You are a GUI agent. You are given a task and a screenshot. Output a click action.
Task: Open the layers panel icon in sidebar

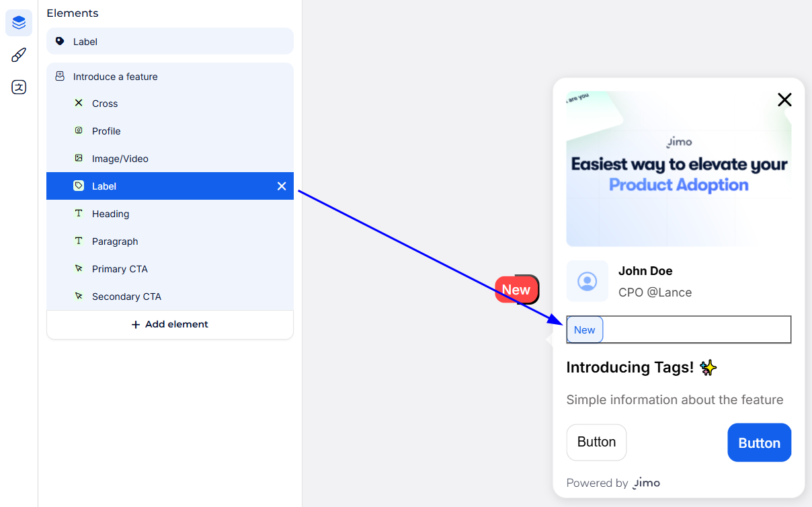[x=19, y=24]
